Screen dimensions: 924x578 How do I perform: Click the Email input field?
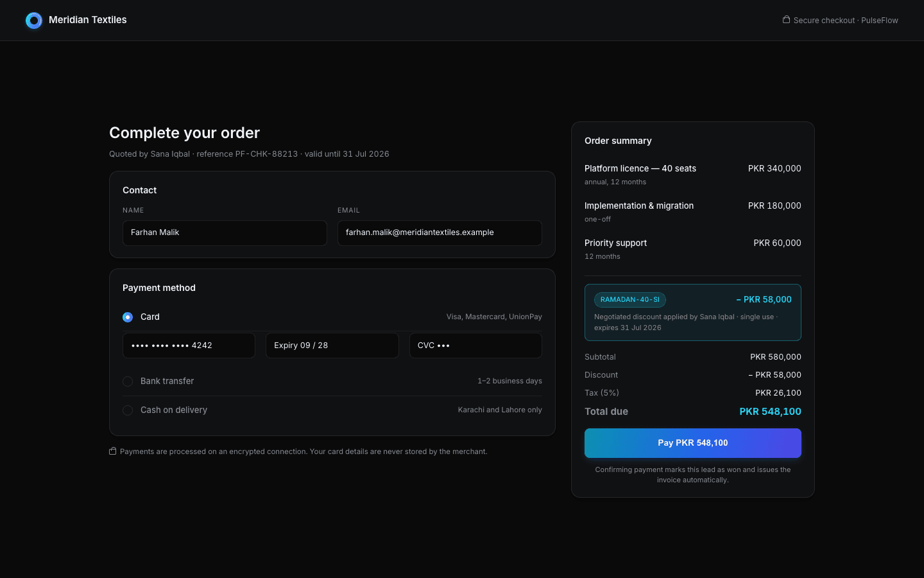click(x=440, y=233)
